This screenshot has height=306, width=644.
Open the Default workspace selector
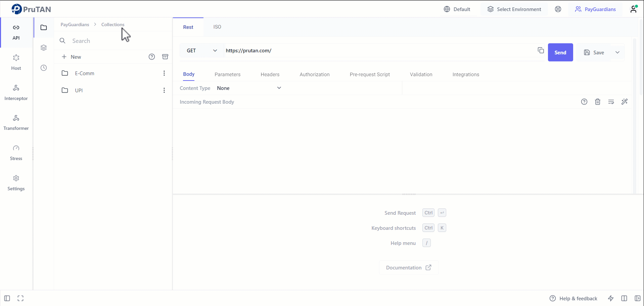point(457,9)
